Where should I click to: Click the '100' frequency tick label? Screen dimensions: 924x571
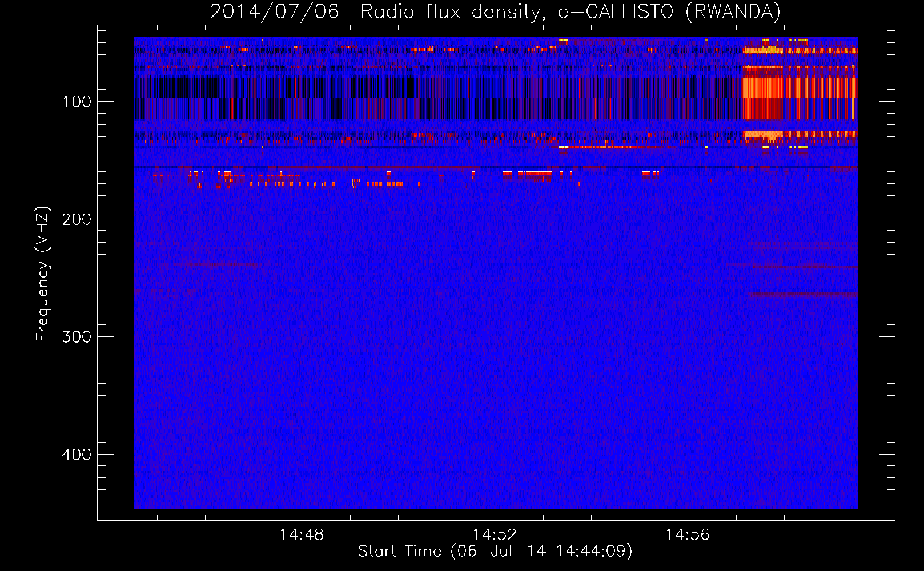point(77,102)
